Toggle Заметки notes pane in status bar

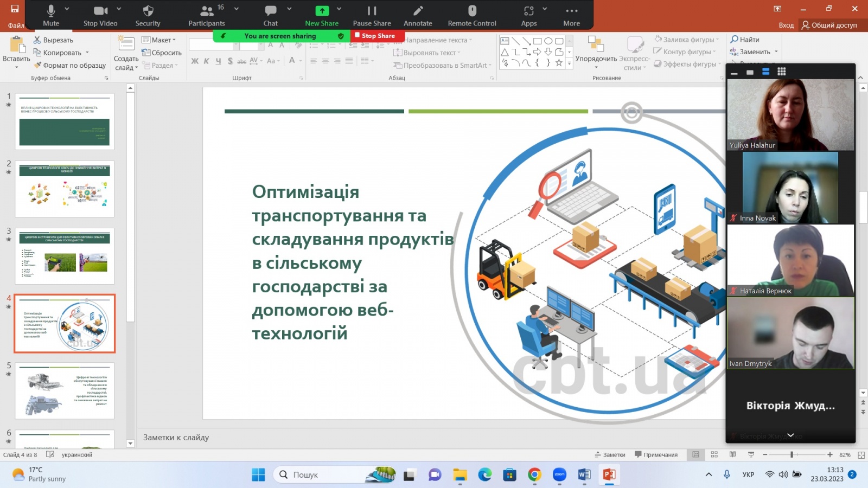(x=610, y=455)
